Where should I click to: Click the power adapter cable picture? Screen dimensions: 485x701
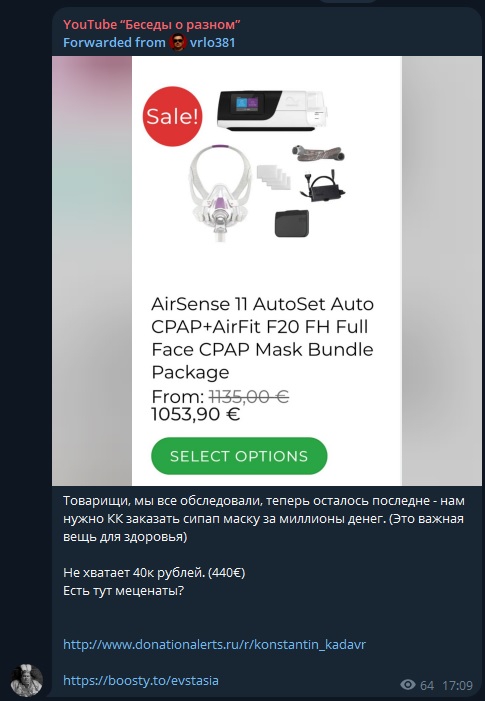point(322,184)
